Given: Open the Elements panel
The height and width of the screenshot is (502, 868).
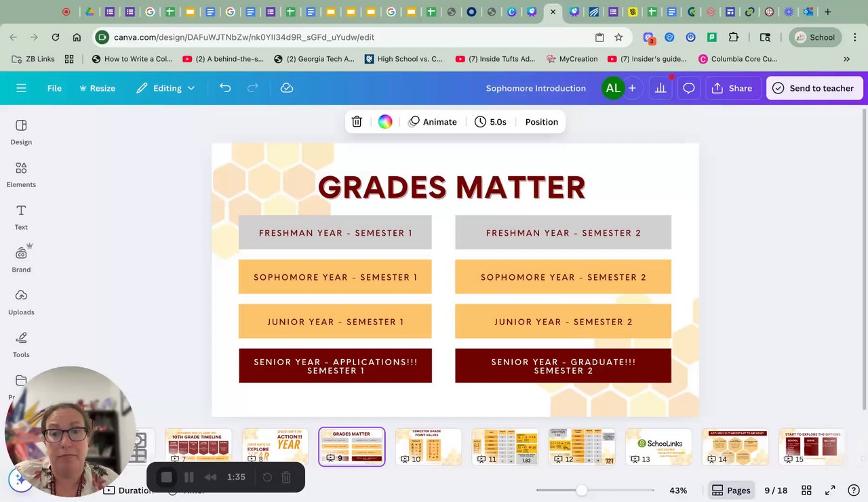Looking at the screenshot, I should pyautogui.click(x=21, y=175).
